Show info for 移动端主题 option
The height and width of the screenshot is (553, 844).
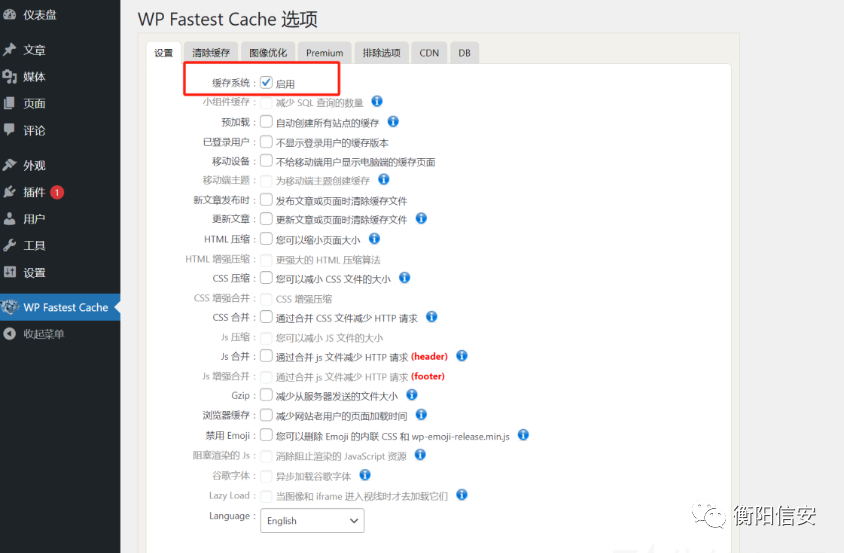click(383, 179)
